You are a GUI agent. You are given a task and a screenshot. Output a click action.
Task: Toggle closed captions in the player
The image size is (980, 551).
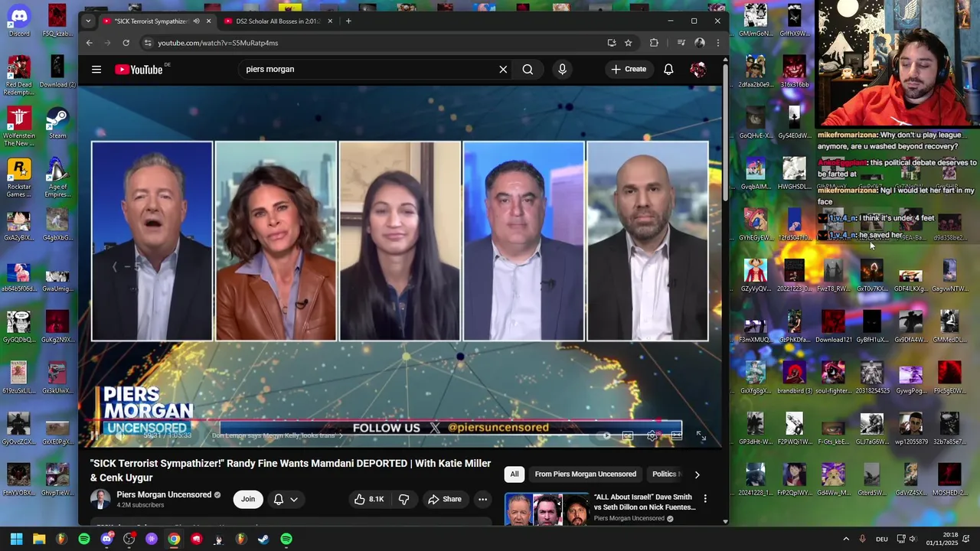[x=628, y=435]
